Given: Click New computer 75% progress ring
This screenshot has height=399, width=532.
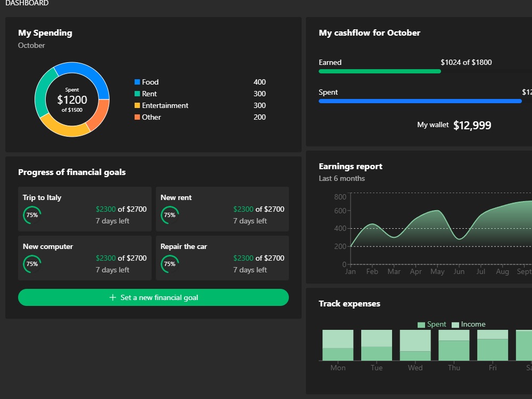Looking at the screenshot, I should click(32, 264).
